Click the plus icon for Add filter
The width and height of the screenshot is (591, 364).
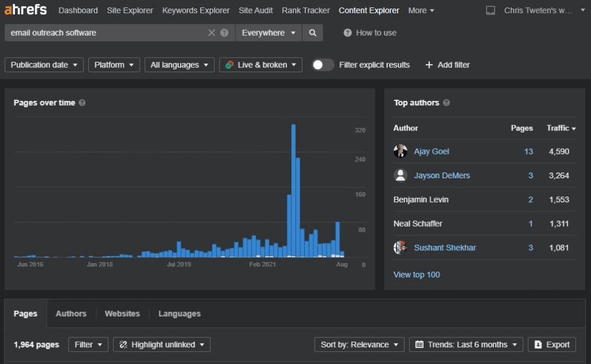click(x=429, y=65)
